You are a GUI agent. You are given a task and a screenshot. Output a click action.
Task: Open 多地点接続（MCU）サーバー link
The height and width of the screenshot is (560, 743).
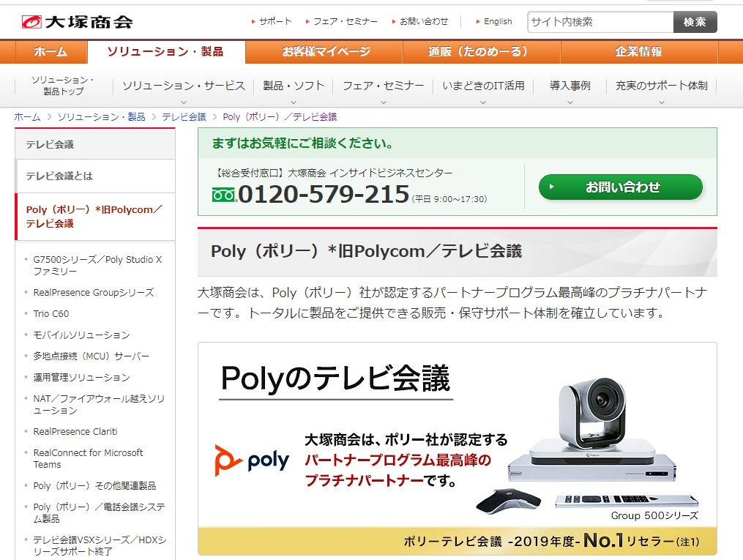(x=91, y=356)
